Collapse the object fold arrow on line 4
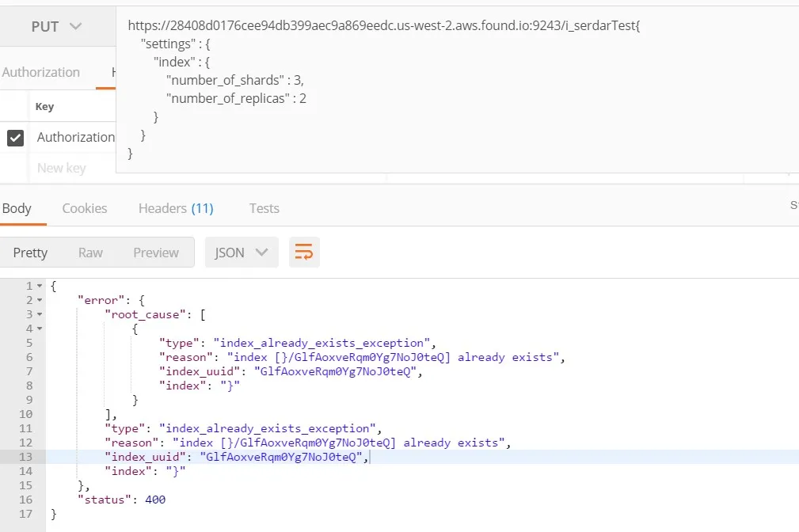 (x=40, y=329)
